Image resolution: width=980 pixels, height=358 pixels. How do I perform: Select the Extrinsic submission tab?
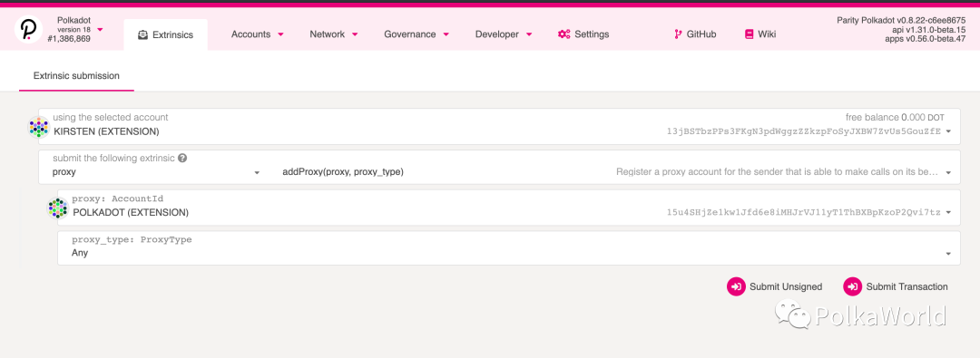pos(76,75)
